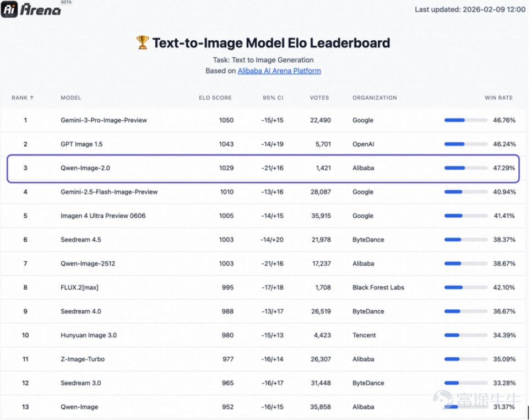
Task: Sort by the VOTES column header
Action: click(319, 98)
